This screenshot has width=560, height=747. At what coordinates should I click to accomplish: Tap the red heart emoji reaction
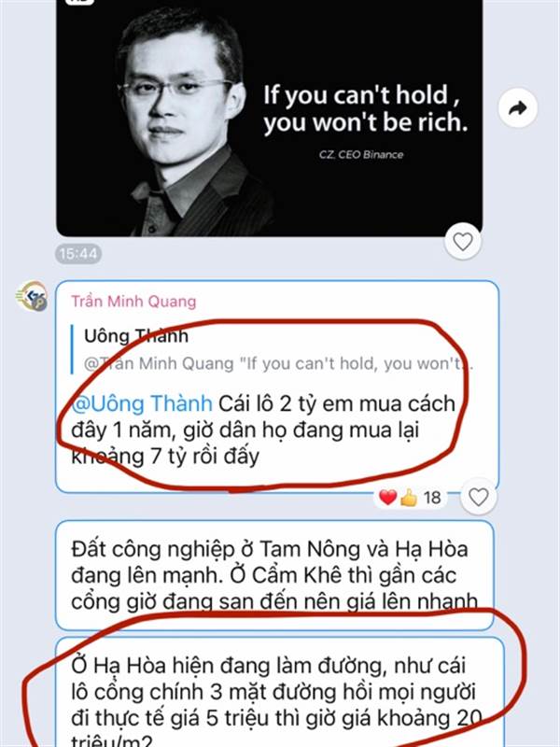tap(387, 498)
